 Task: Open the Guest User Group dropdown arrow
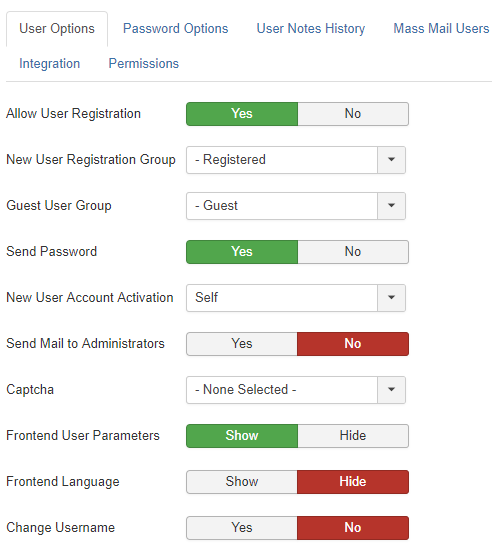pyautogui.click(x=391, y=206)
